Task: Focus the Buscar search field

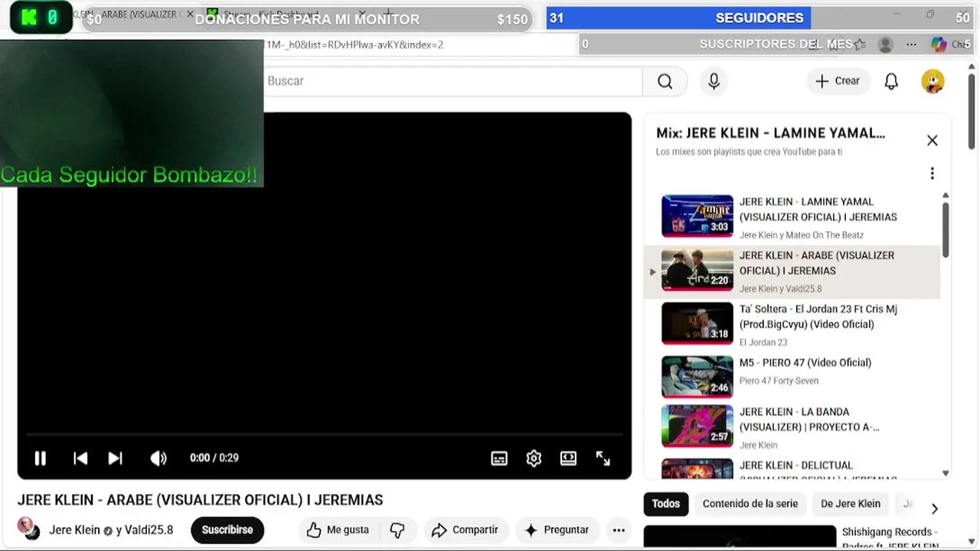Action: (x=452, y=81)
